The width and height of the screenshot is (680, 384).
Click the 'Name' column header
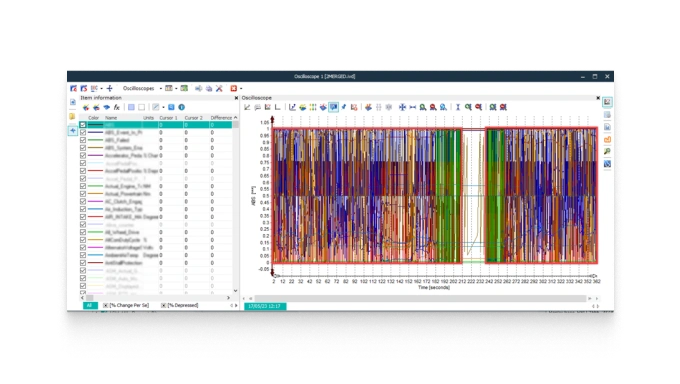coord(111,118)
